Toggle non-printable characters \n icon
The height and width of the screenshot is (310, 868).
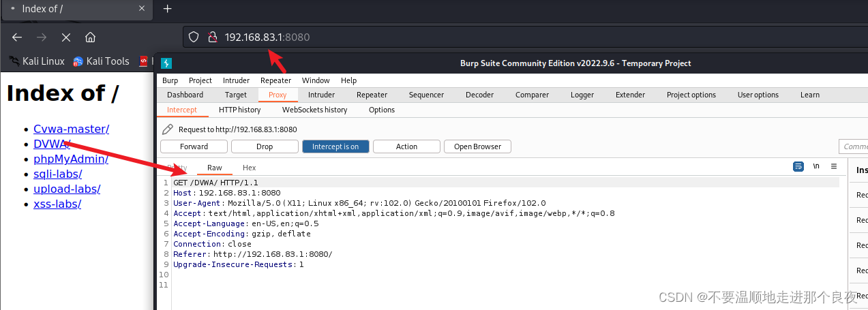816,166
